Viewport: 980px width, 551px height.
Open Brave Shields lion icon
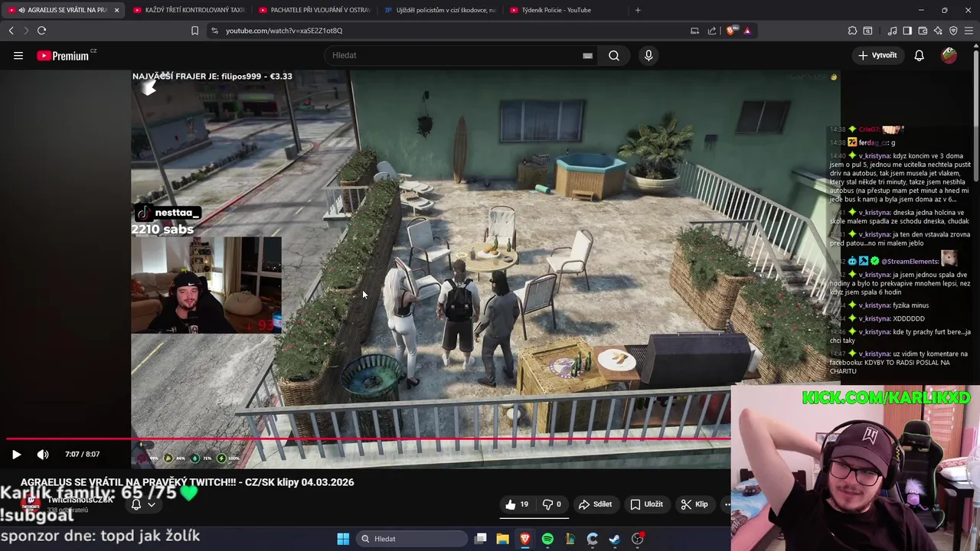730,31
